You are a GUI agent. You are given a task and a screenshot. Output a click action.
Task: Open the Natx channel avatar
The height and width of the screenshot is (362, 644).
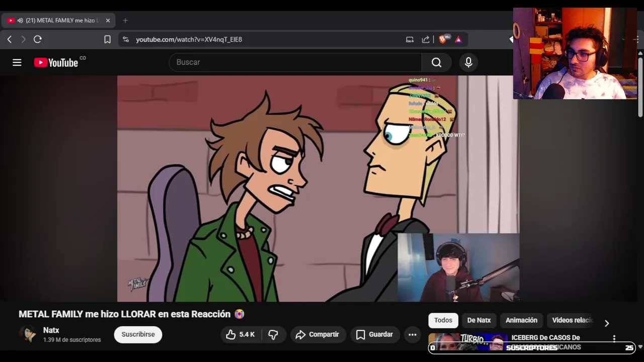[28, 334]
